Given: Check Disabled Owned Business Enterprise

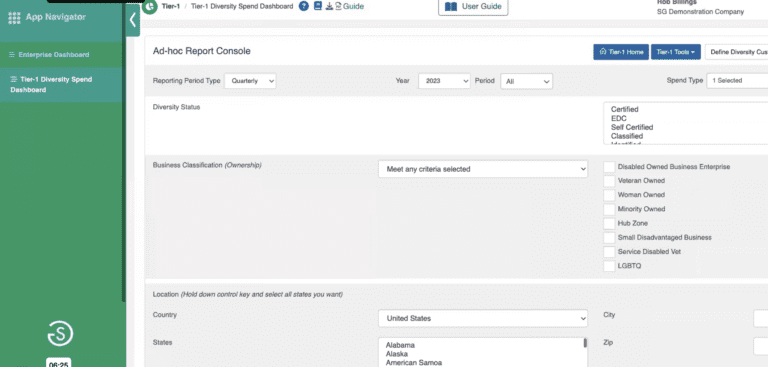Looking at the screenshot, I should pyautogui.click(x=609, y=167).
